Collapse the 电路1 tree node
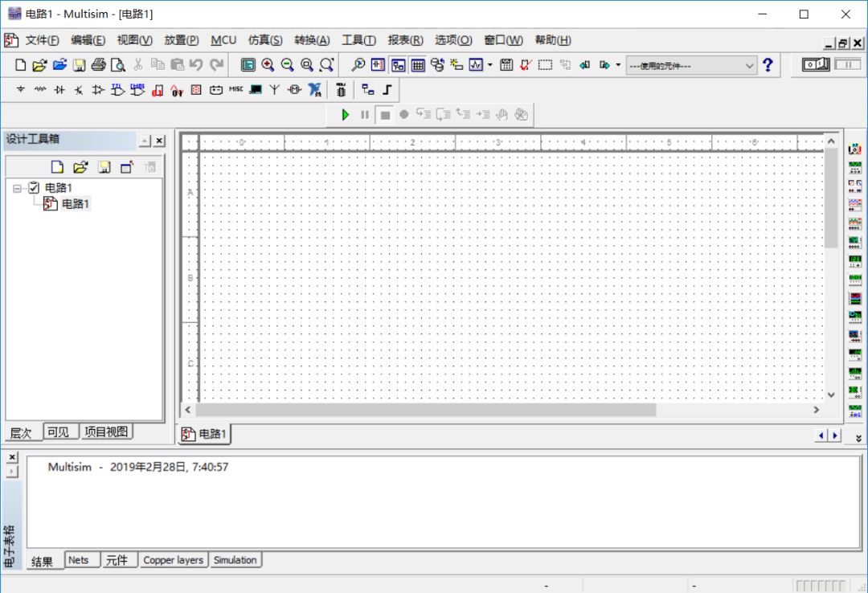The image size is (868, 593). click(17, 188)
